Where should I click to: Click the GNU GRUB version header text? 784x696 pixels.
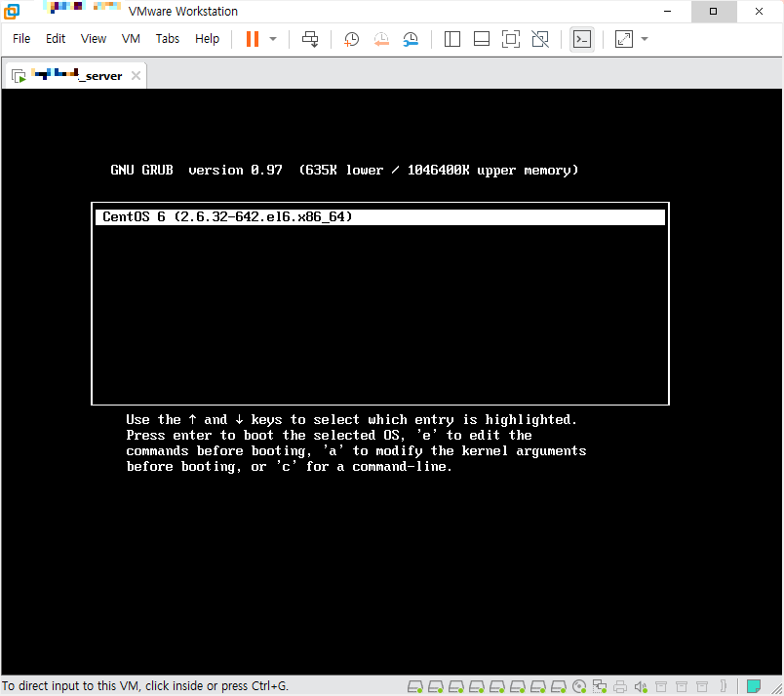[x=344, y=170]
